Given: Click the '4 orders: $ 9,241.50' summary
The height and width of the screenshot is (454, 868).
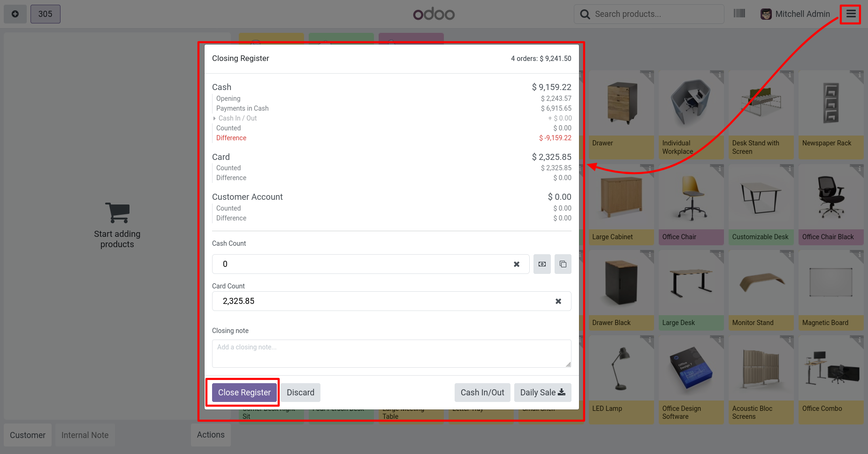Looking at the screenshot, I should (541, 59).
